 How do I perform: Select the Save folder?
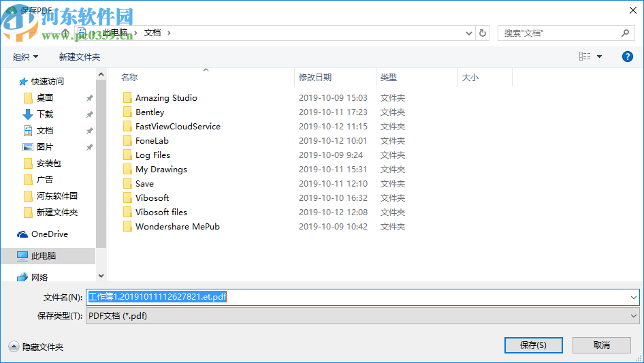click(x=144, y=184)
